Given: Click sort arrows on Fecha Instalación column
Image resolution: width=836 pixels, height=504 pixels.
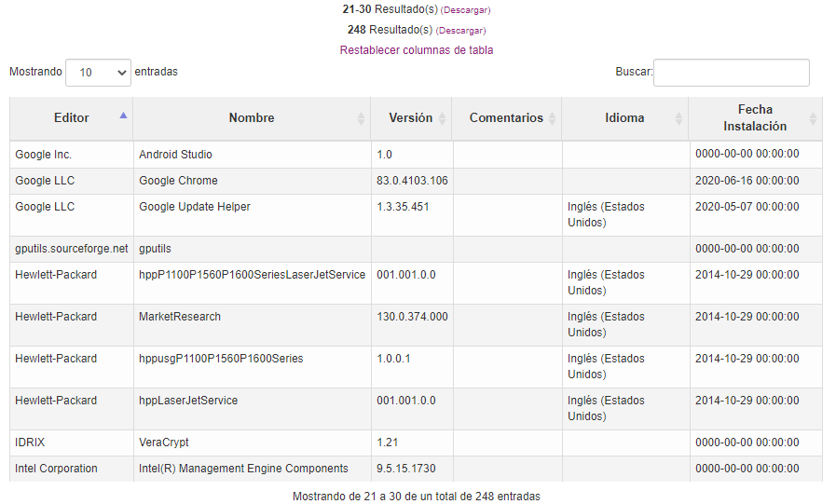Looking at the screenshot, I should 813,118.
